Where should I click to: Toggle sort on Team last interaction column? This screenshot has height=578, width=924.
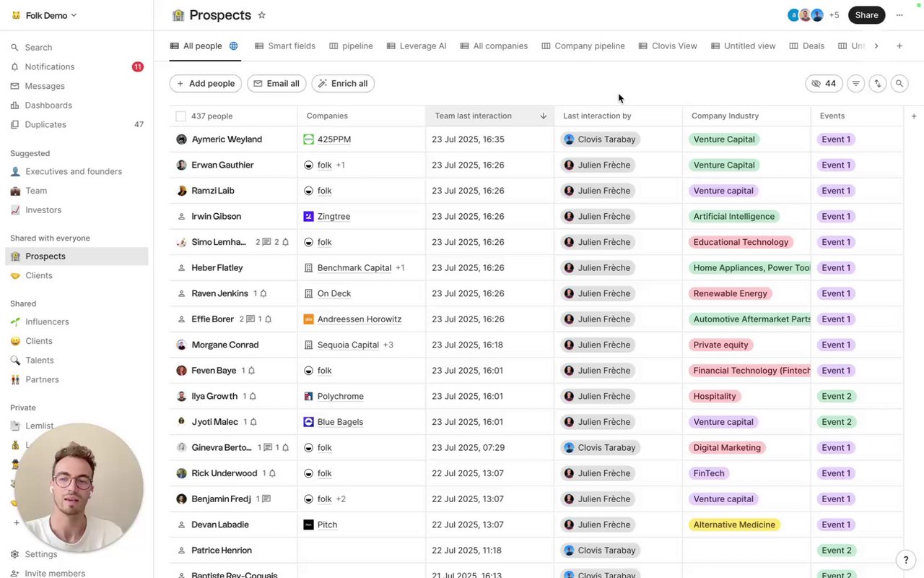pos(543,116)
